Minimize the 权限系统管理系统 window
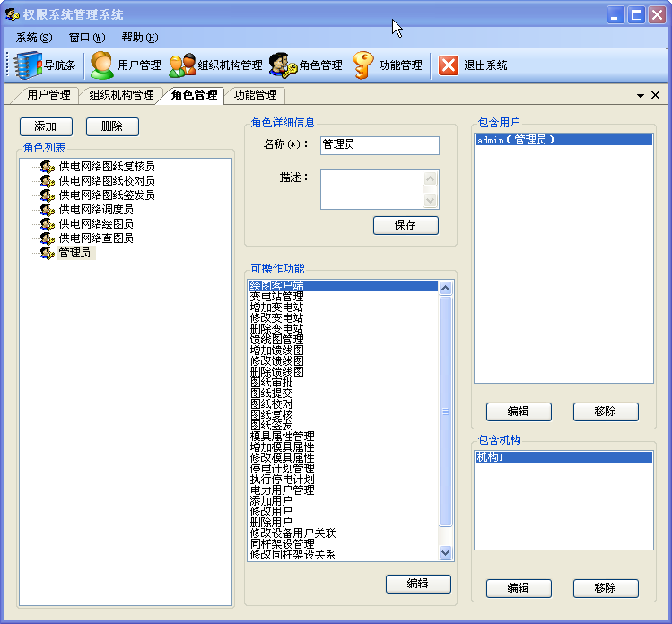This screenshot has width=672, height=624. 615,15
